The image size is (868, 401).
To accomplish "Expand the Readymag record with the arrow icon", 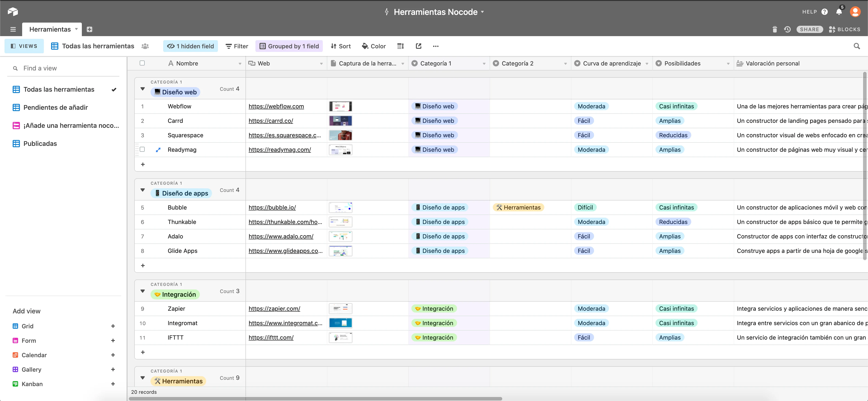I will point(158,150).
